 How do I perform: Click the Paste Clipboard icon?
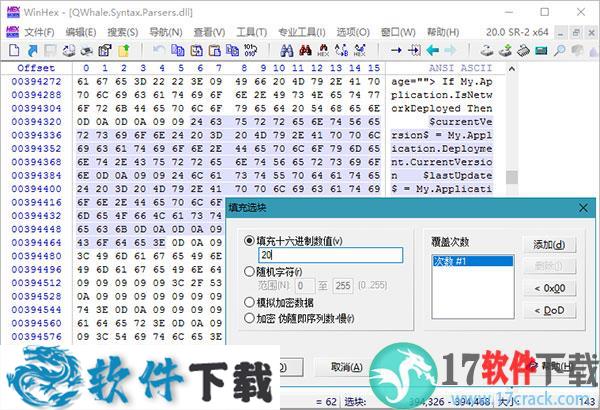tap(214, 50)
